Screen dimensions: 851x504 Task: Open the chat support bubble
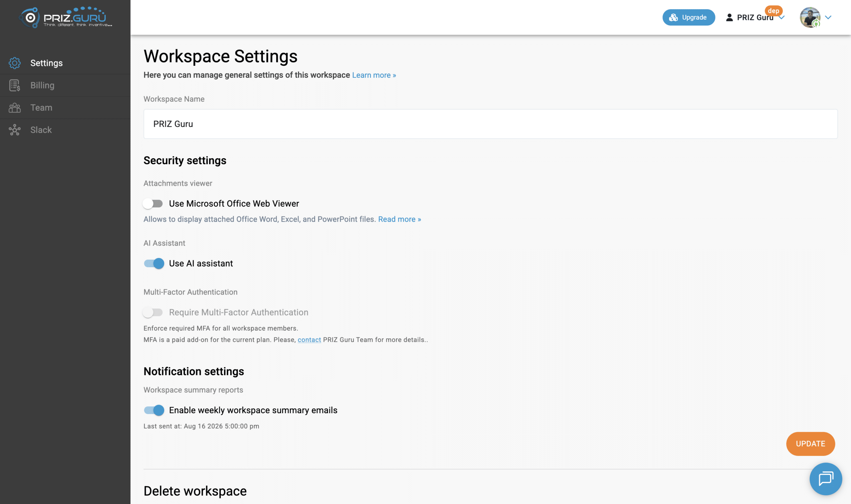[825, 479]
